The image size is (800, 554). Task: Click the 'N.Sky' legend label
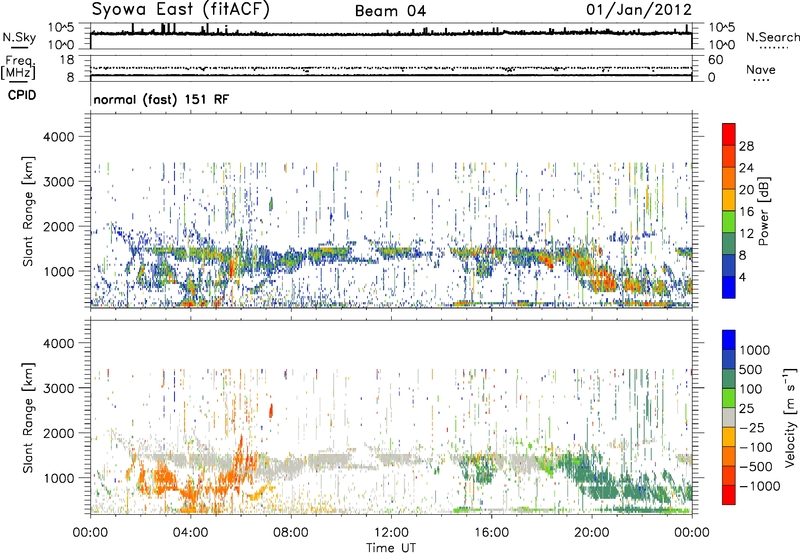click(19, 37)
